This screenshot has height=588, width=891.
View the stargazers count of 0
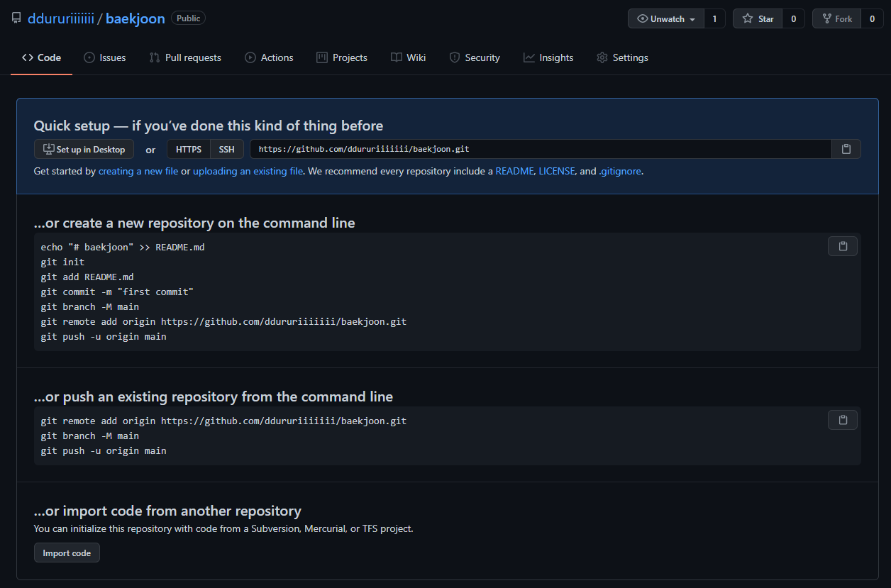point(793,18)
